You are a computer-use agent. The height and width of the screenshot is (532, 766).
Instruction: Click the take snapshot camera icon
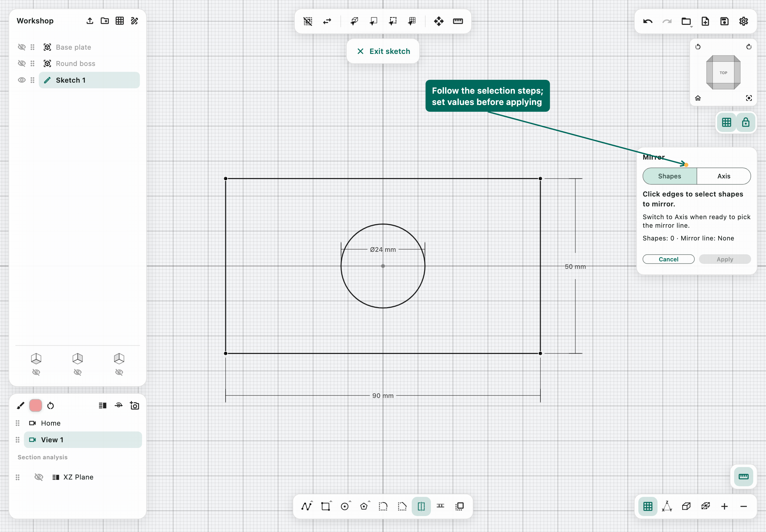point(135,405)
